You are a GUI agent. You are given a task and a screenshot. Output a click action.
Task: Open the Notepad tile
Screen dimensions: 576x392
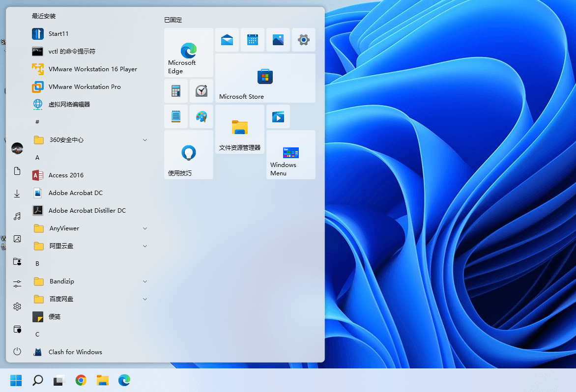pyautogui.click(x=176, y=116)
